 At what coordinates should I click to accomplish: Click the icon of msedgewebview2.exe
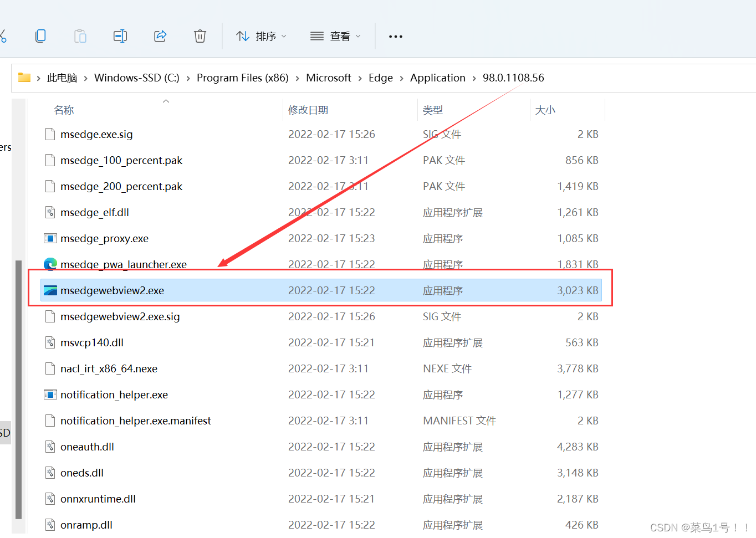coord(50,290)
